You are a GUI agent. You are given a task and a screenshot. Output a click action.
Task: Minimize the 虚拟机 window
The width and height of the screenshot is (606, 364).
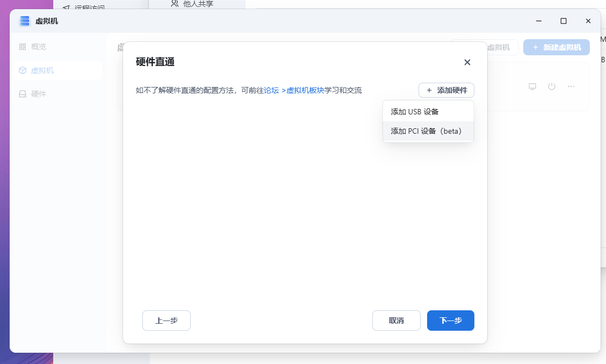point(539,21)
